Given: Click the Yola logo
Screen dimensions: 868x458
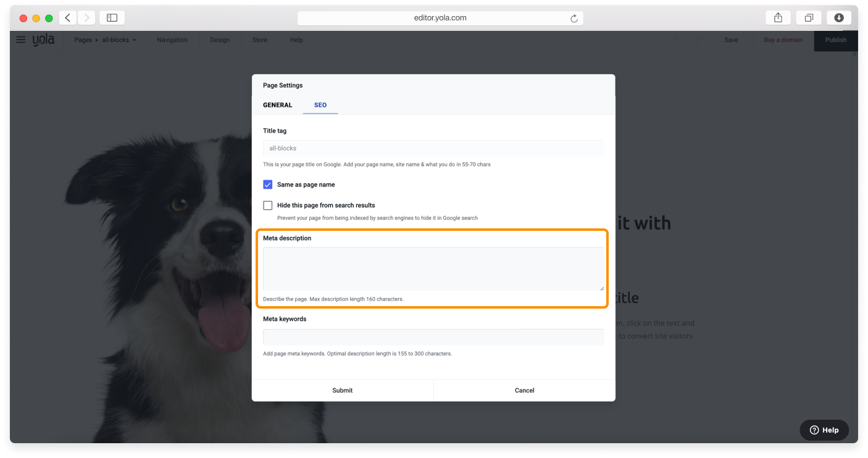Looking at the screenshot, I should 44,40.
